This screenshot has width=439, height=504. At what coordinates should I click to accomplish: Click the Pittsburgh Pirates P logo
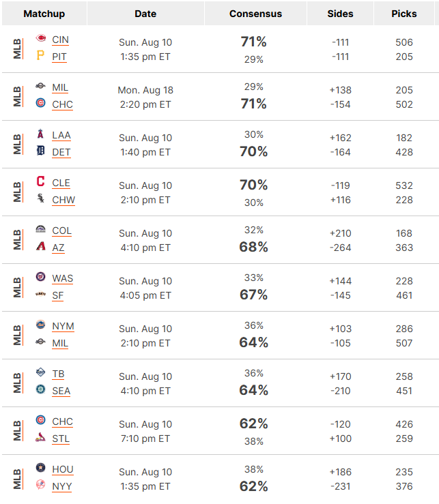40,55
